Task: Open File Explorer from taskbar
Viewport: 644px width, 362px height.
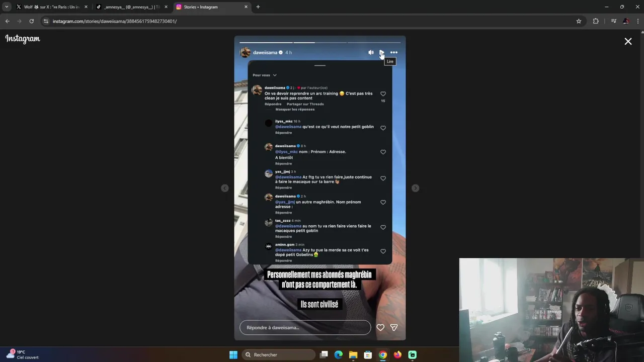Action: coord(353,355)
